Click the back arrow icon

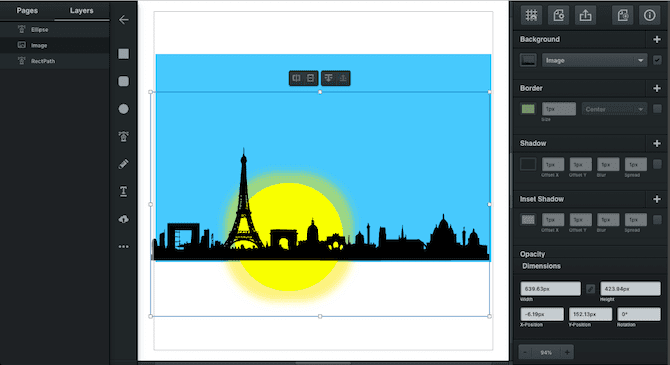(x=123, y=20)
